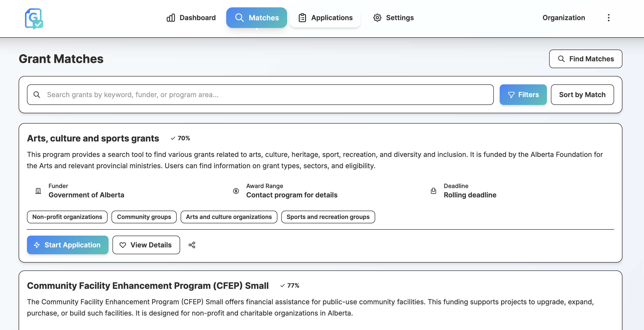Click the app logo in the header
Screen dimensions: 644x330
coord(34,19)
